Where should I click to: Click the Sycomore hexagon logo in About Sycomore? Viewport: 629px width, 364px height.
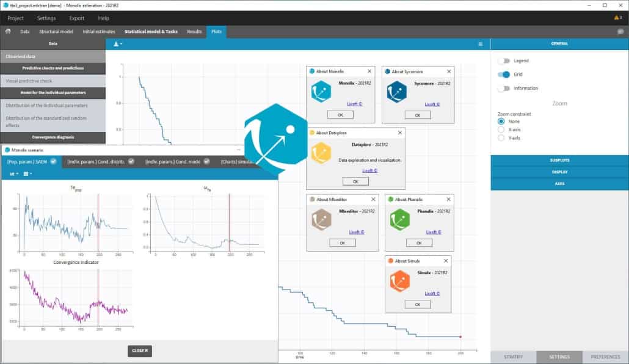pyautogui.click(x=397, y=92)
